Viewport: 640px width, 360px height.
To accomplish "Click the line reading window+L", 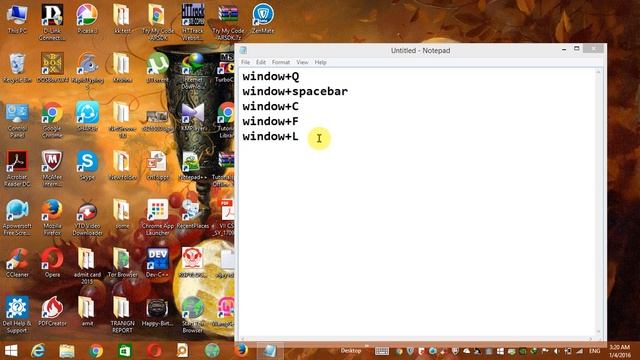I will [x=271, y=136].
